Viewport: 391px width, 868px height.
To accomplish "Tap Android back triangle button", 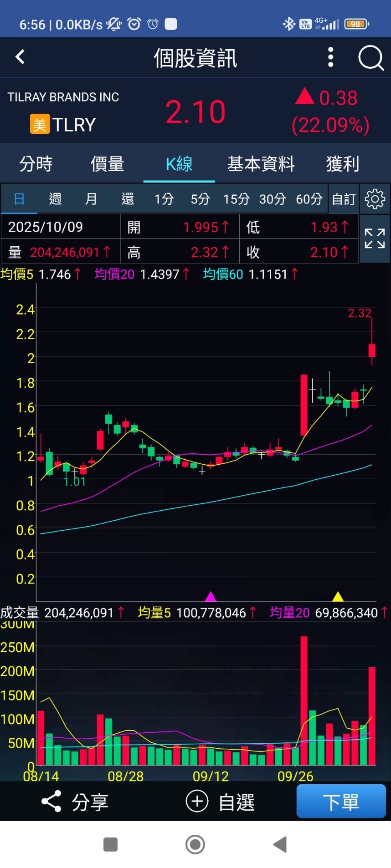I will [x=280, y=845].
